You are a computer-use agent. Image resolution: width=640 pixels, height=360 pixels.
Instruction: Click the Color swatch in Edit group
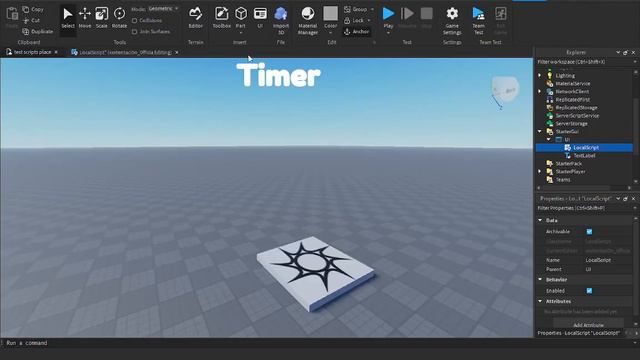(x=331, y=13)
